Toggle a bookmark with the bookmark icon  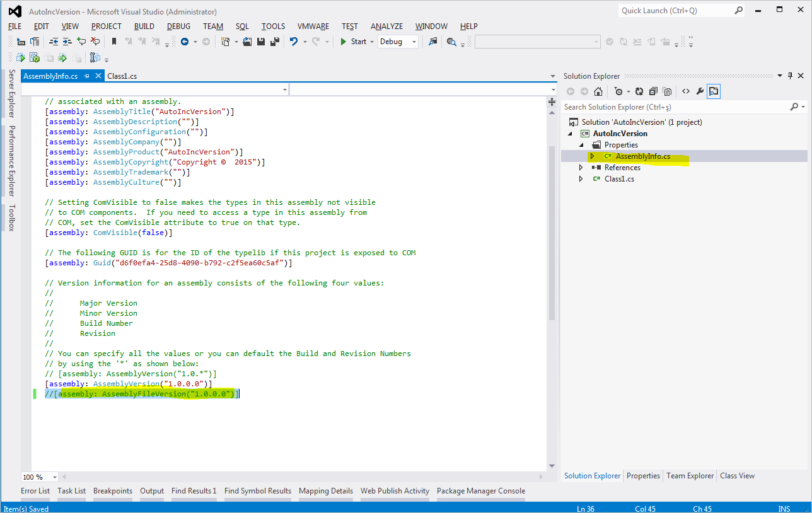pyautogui.click(x=114, y=42)
